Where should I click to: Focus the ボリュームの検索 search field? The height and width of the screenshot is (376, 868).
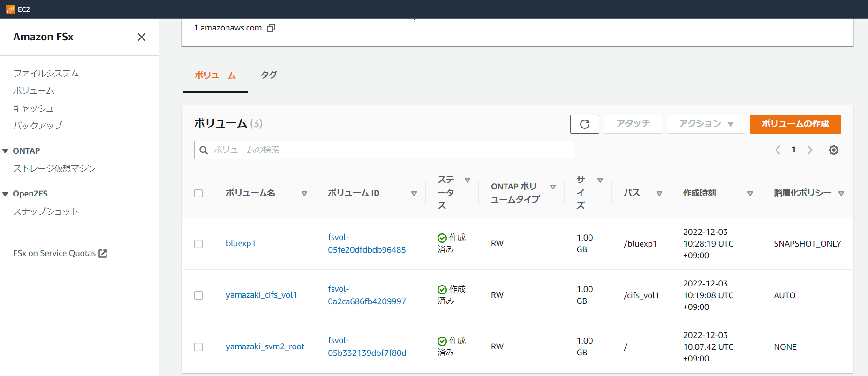384,150
